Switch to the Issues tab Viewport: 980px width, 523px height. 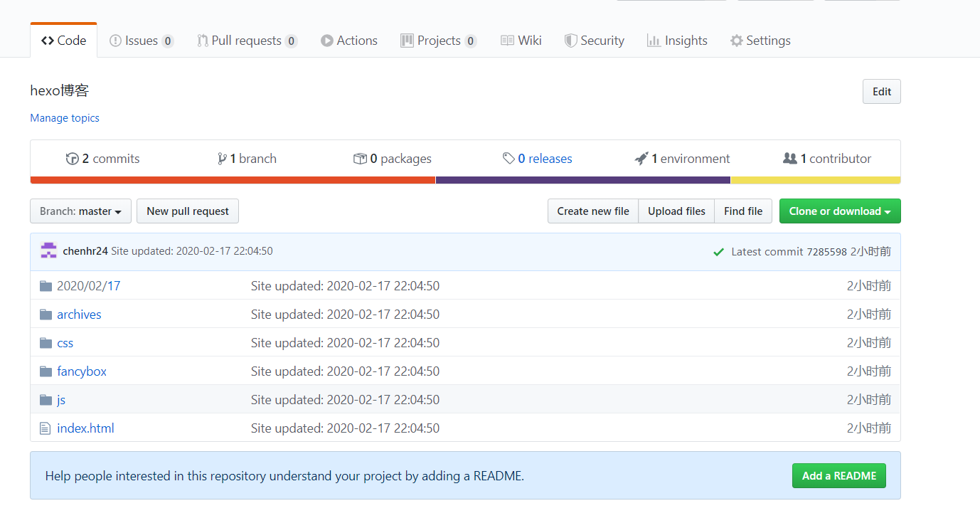141,41
